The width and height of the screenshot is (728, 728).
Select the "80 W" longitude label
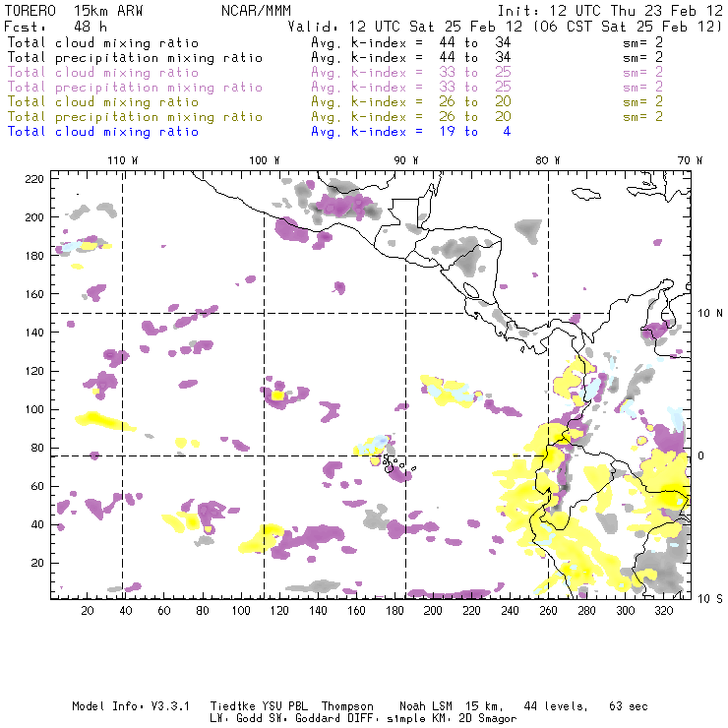pyautogui.click(x=548, y=160)
